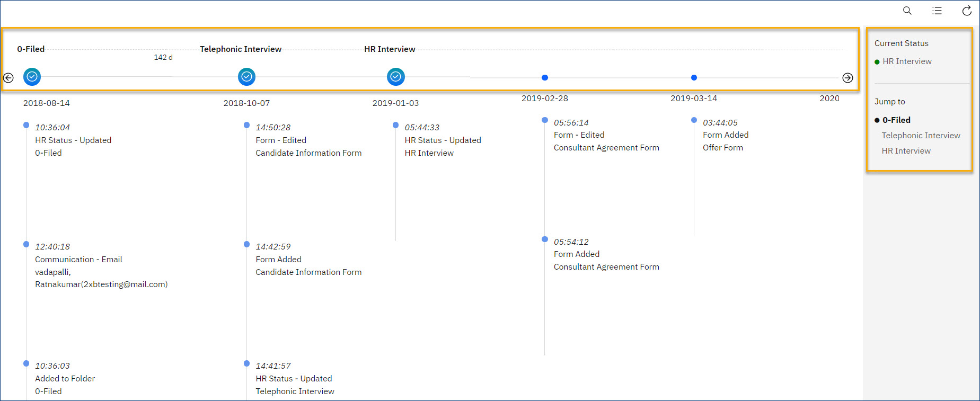Viewport: 980px width, 401px height.
Task: Click the left arrow timeline navigation
Action: [8, 78]
